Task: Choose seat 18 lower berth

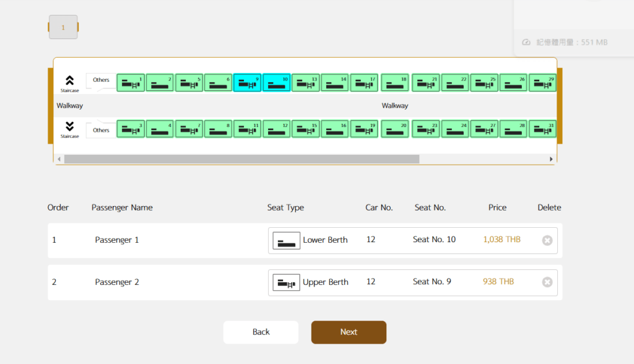Action: [395, 83]
